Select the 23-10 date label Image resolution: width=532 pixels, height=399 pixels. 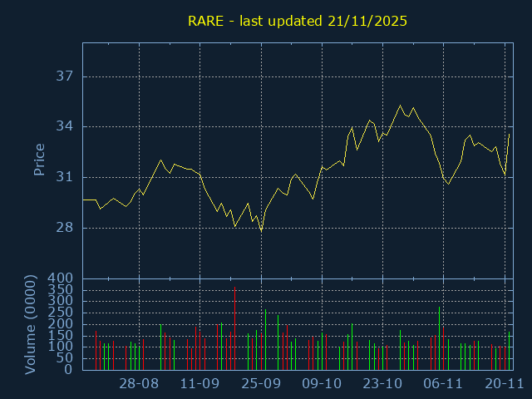382,384
